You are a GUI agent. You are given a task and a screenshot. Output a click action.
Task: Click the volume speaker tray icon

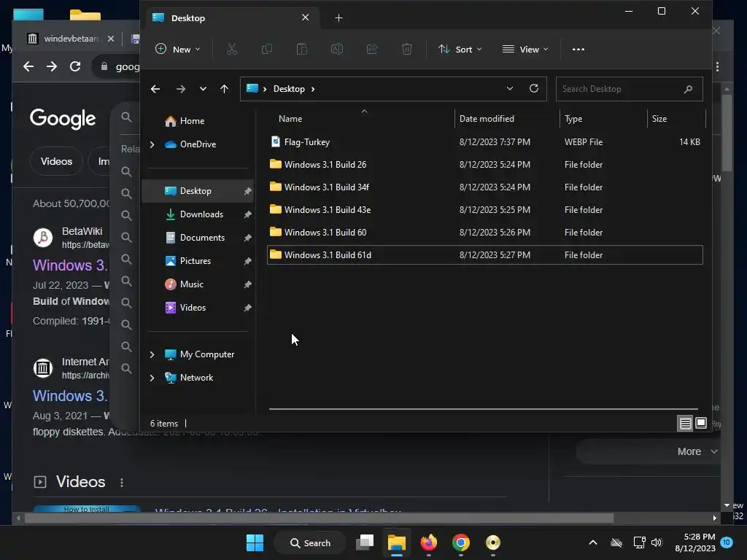coord(657,542)
